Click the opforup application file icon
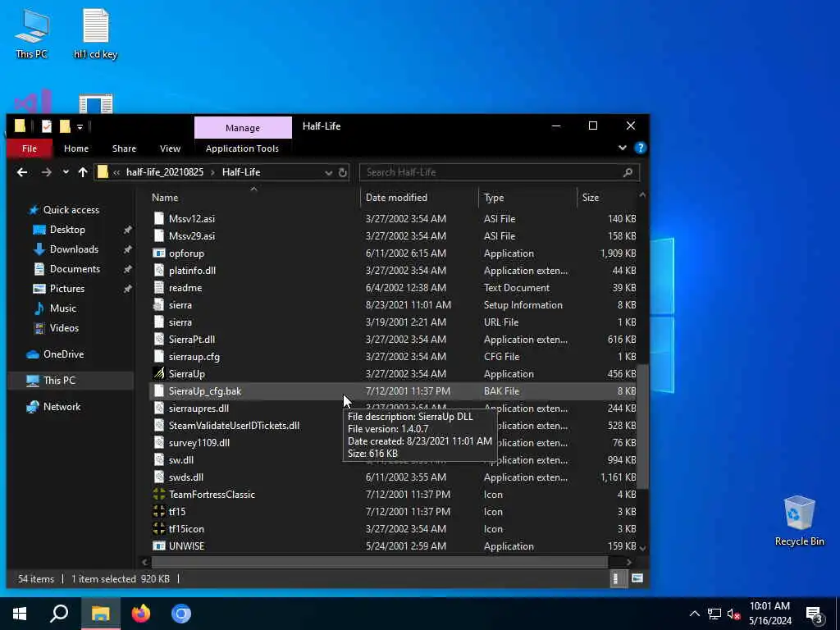Screen dimensions: 840x630 click(x=159, y=253)
